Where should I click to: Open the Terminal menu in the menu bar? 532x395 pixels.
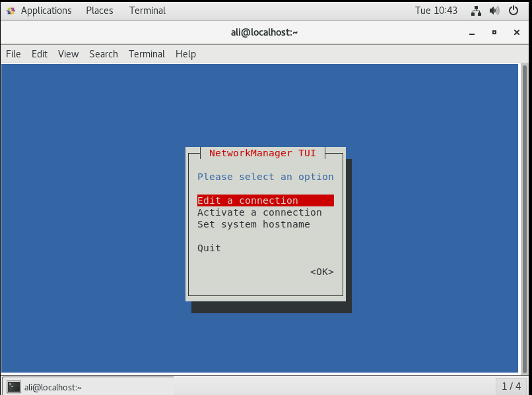click(147, 54)
